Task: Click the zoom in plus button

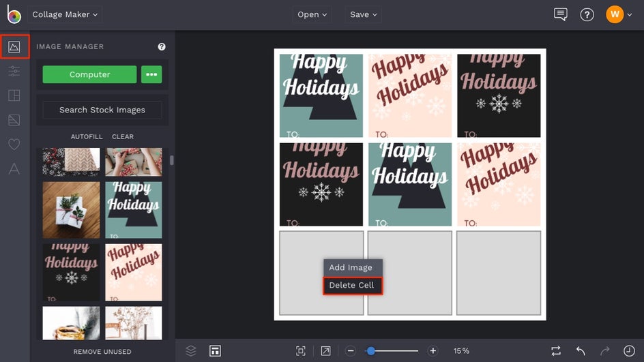Action: coord(433,350)
